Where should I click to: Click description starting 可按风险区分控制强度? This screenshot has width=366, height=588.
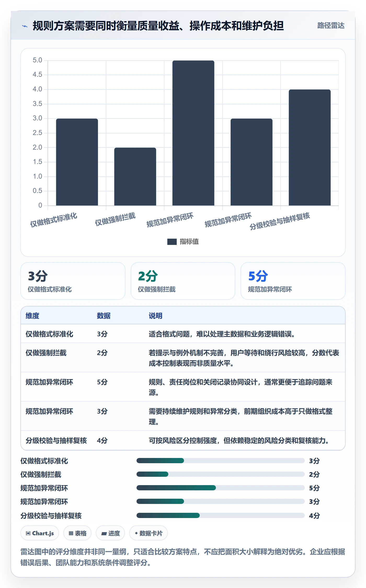239,440
